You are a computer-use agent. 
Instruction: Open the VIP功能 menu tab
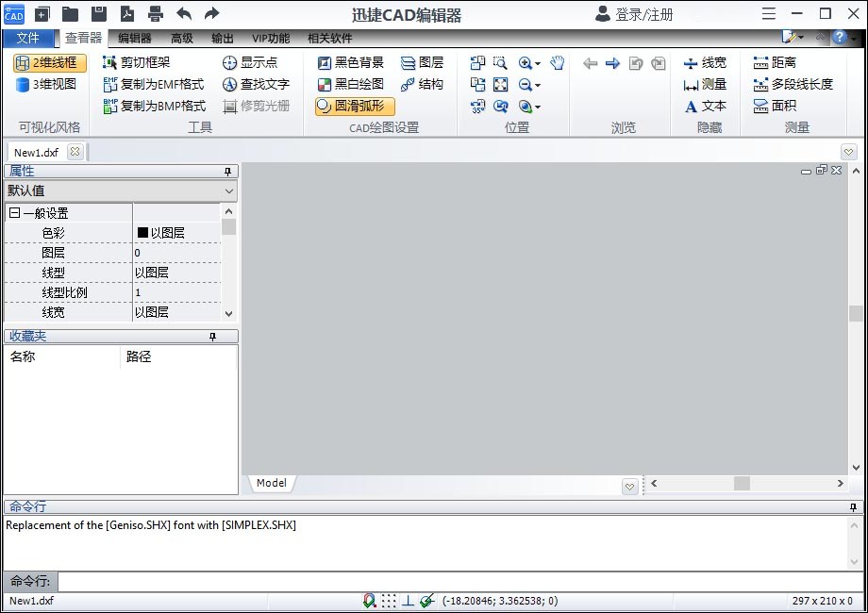(270, 38)
